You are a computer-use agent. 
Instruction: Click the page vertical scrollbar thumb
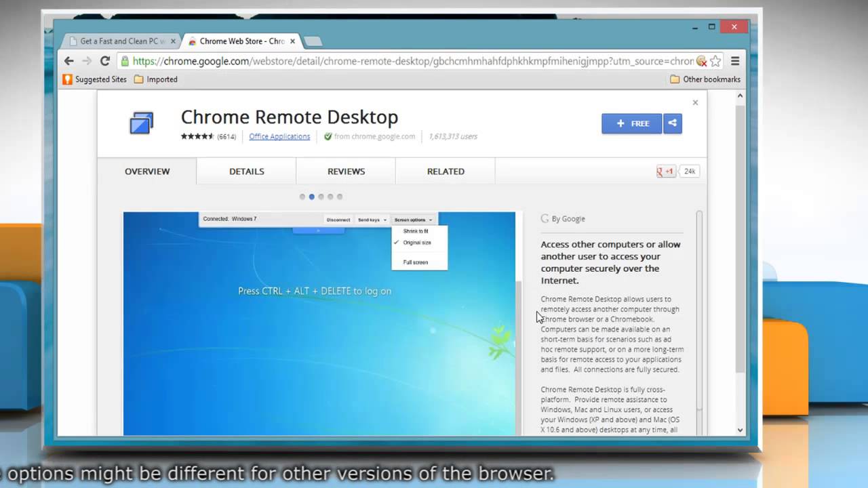pos(740,237)
